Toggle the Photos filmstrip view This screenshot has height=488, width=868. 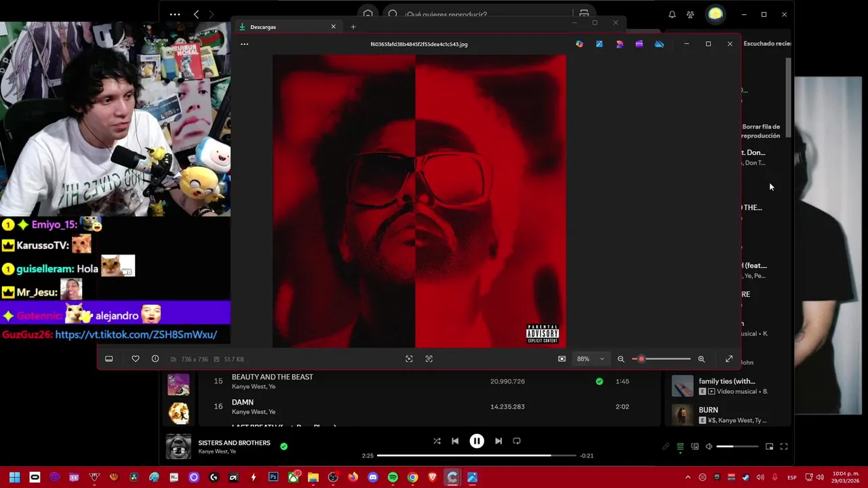(108, 359)
